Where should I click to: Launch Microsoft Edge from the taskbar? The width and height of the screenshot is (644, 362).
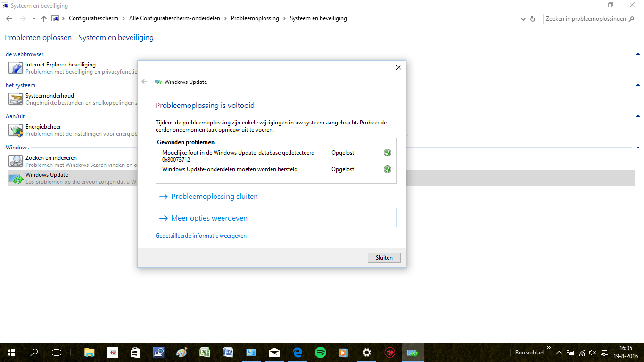[297, 353]
